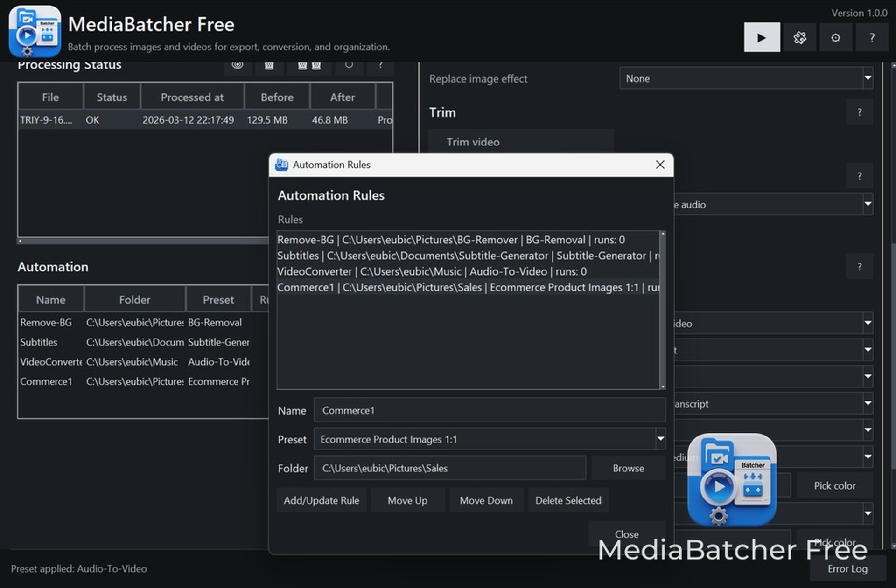896x588 pixels.
Task: Click the eye preview icon in Processing Status
Action: click(238, 66)
